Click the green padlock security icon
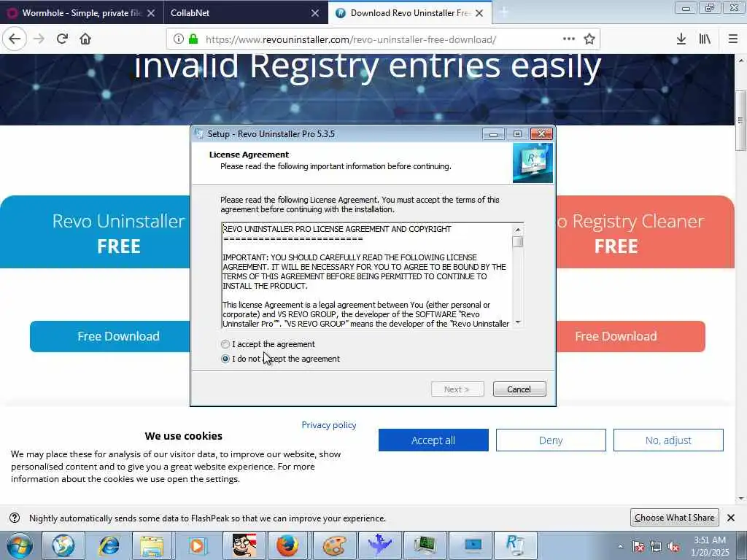This screenshot has width=747, height=560. (x=193, y=39)
